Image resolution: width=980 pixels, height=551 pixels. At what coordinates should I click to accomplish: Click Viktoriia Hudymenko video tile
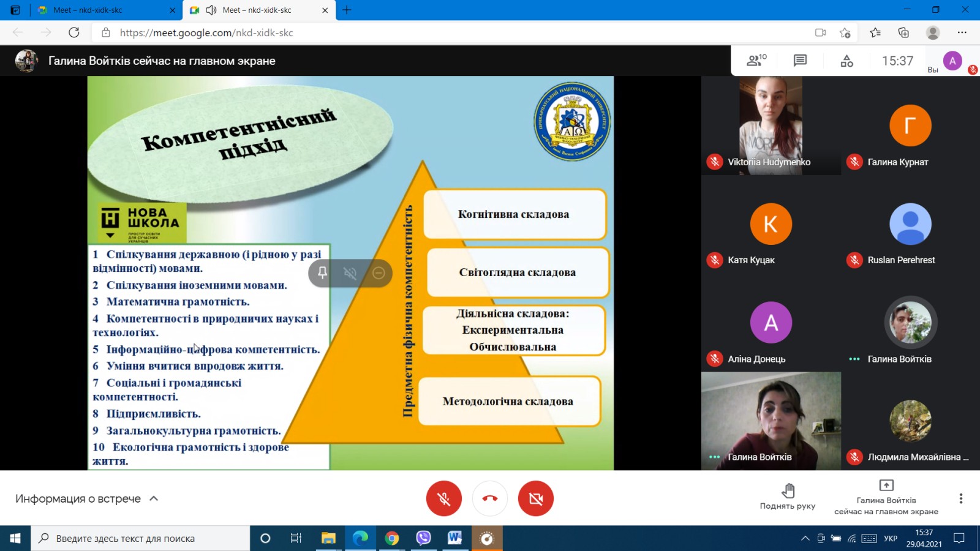pos(771,126)
